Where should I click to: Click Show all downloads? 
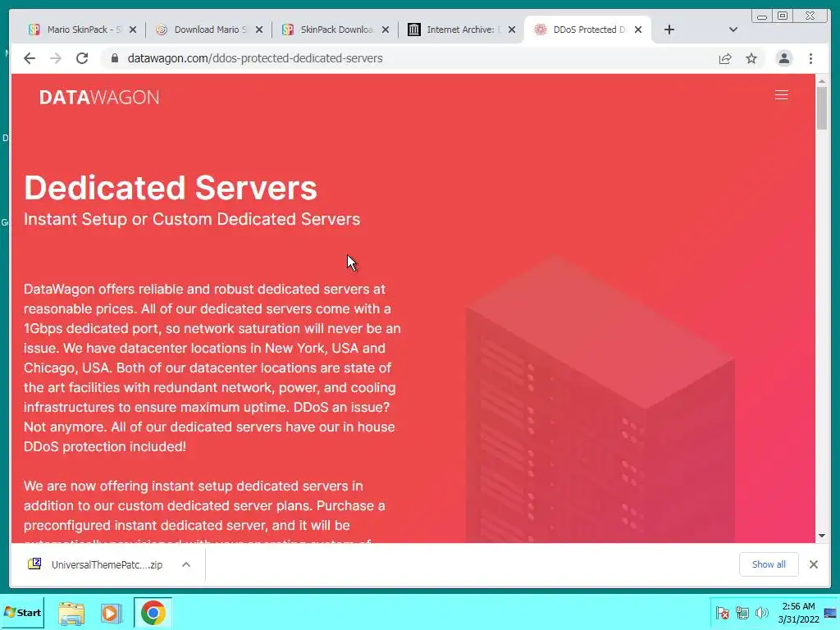[769, 564]
